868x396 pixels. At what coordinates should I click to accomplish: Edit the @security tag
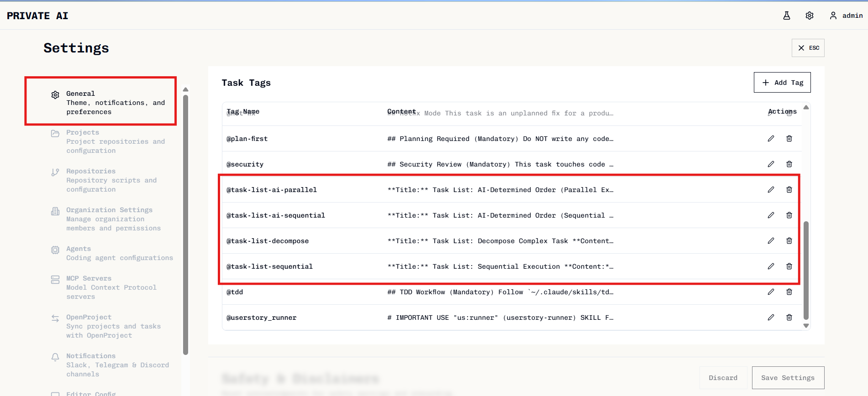pyautogui.click(x=771, y=164)
